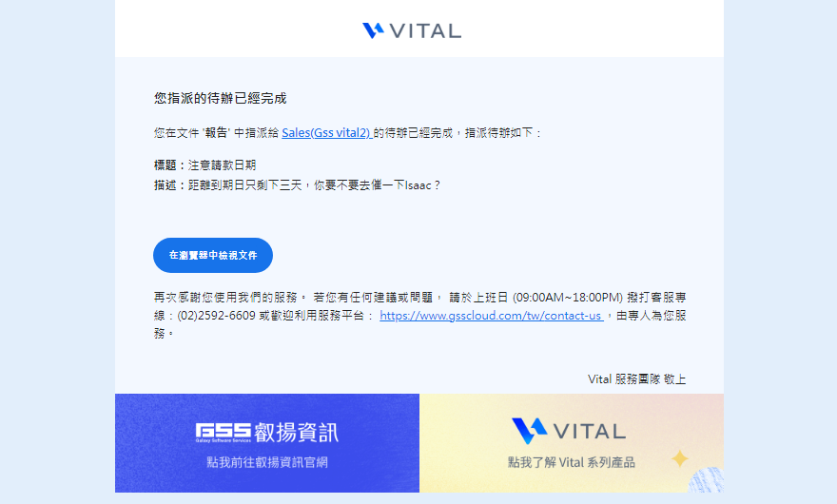Click the 標題:注意請款日期 line
The height and width of the screenshot is (504, 837).
pos(205,165)
